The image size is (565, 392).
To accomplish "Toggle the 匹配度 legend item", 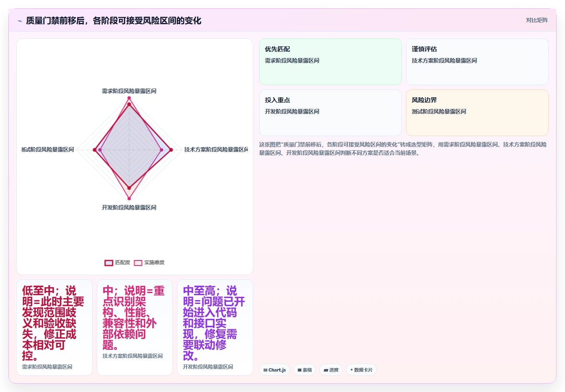I will click(x=117, y=263).
